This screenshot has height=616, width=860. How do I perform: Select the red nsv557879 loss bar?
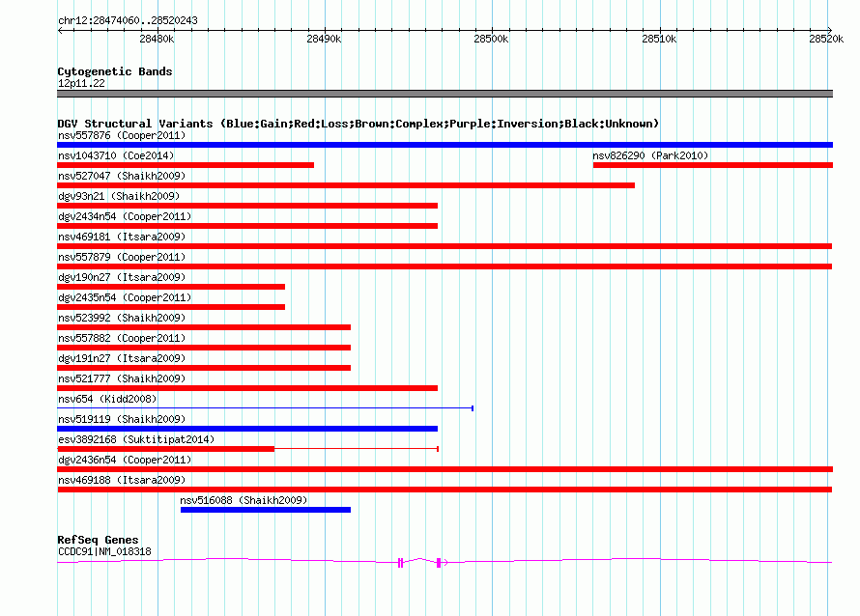click(x=444, y=266)
